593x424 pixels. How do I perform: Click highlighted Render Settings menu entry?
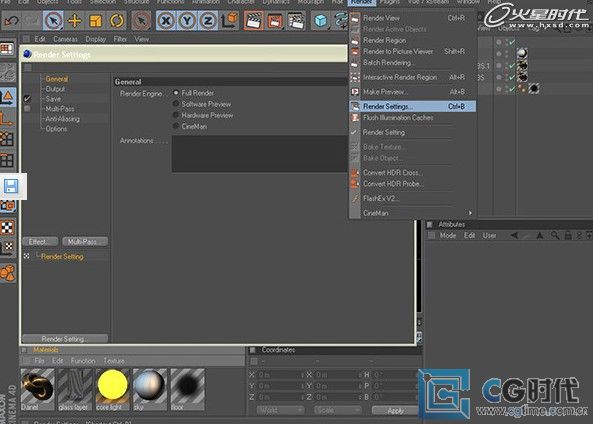click(413, 107)
